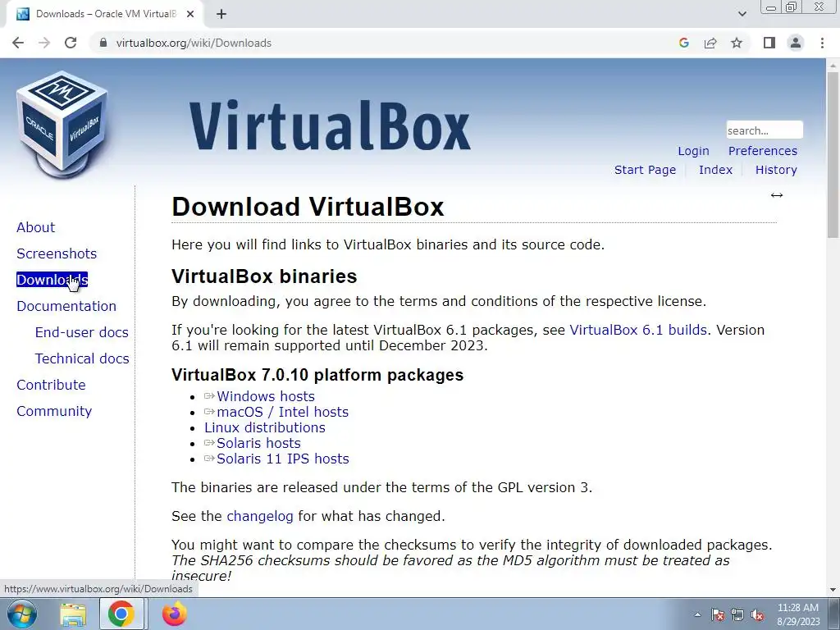Select Downloads in the sidebar
The height and width of the screenshot is (630, 840).
(x=52, y=280)
